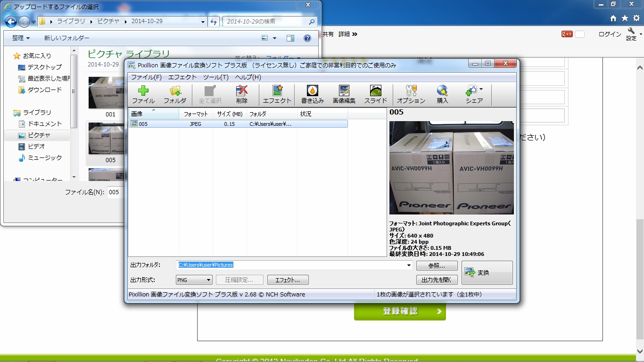The width and height of the screenshot is (644, 362).
Task: Click 新しいフォルダー in file dialog
Action: [x=66, y=38]
